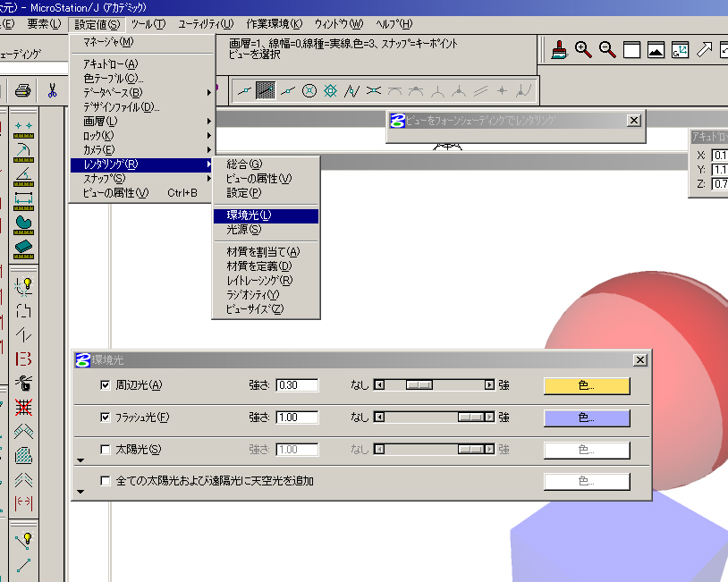The width and height of the screenshot is (728, 582).
Task: Click flashbulb slider left arrow
Action: pos(379,418)
